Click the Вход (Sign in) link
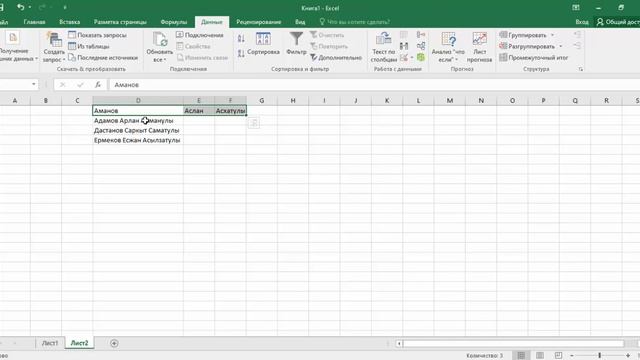The width and height of the screenshot is (640, 360). point(582,22)
